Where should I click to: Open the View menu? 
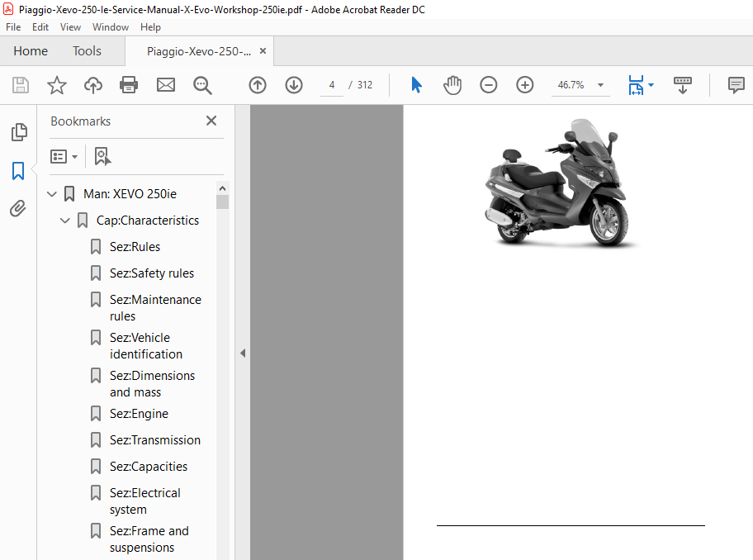[x=70, y=27]
